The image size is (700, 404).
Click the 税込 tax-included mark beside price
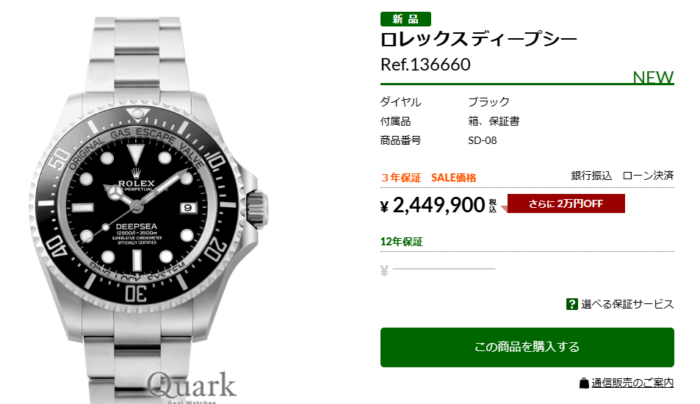pyautogui.click(x=492, y=206)
